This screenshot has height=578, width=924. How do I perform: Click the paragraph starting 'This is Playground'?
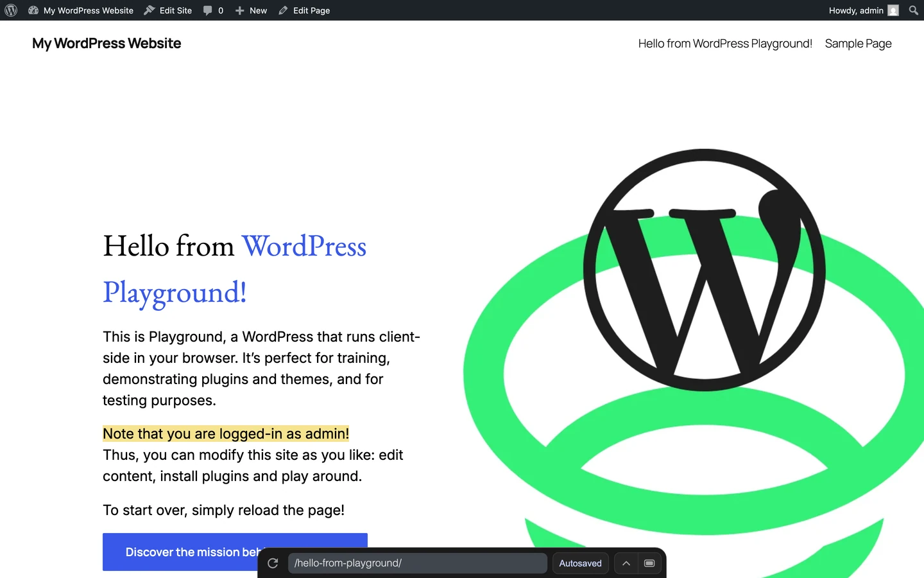tap(262, 369)
